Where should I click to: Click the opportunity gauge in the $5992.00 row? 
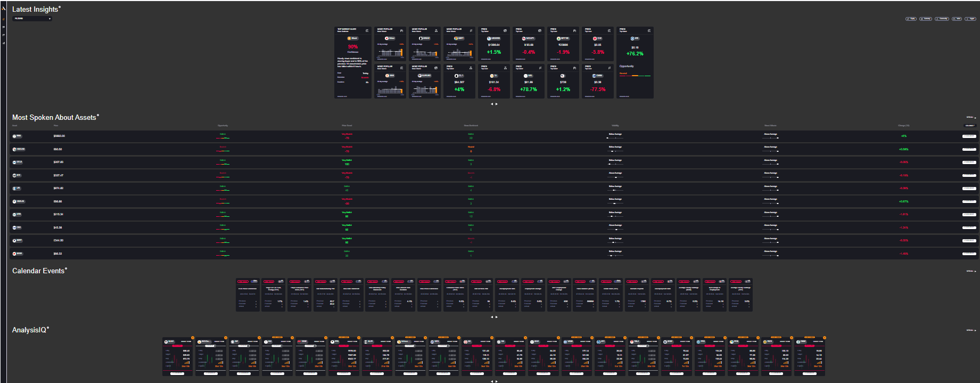click(223, 137)
